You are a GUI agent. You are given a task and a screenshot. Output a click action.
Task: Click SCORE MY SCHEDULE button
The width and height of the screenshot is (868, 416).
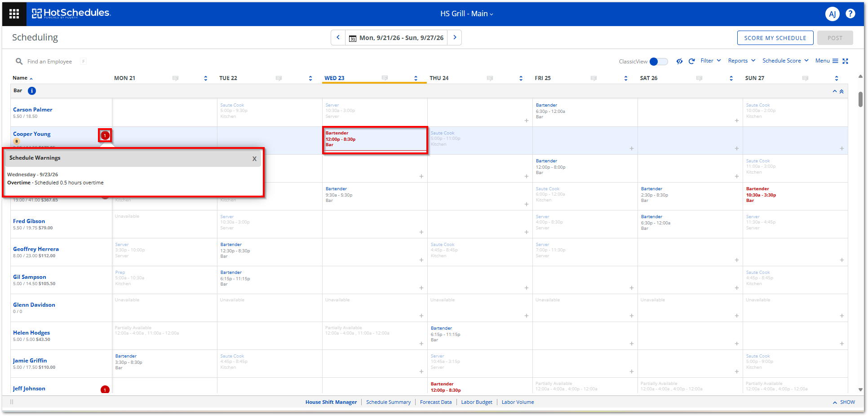(x=775, y=38)
